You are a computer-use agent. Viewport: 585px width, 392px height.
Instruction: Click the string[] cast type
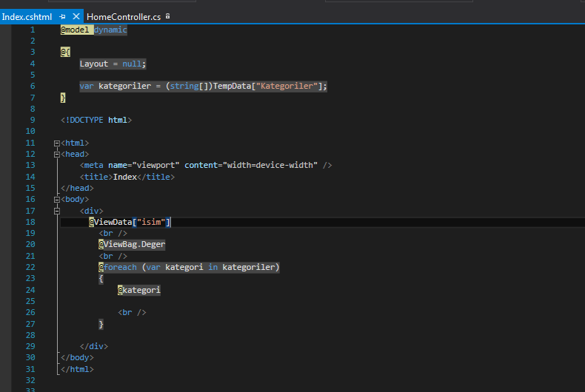(189, 86)
